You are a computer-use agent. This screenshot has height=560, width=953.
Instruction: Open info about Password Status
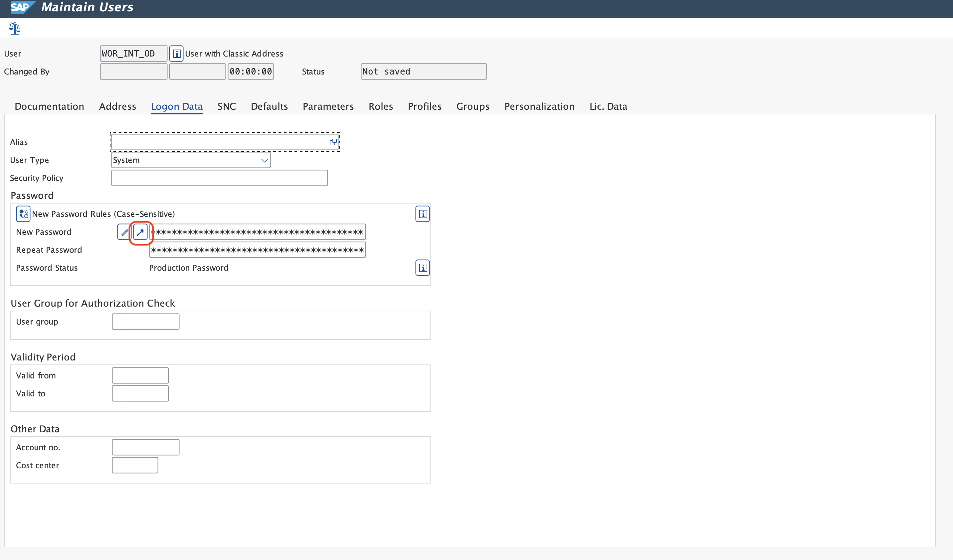click(x=422, y=268)
